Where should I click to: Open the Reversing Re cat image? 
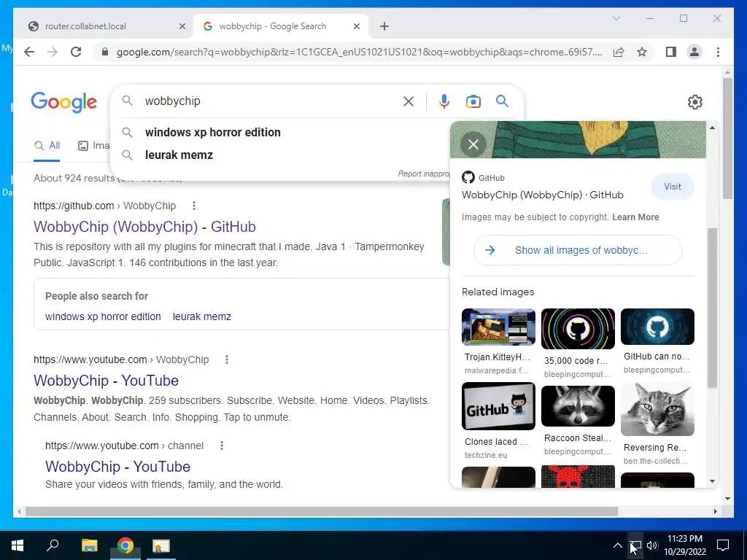tap(657, 409)
